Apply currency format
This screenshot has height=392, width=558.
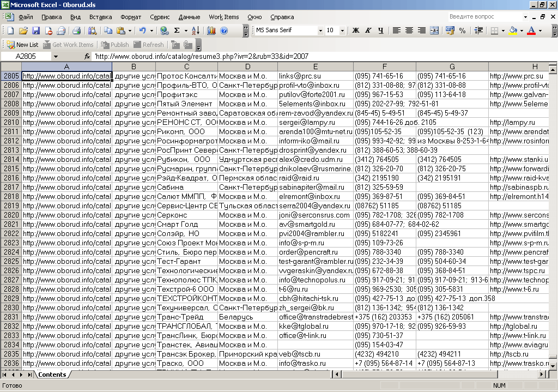pos(450,31)
